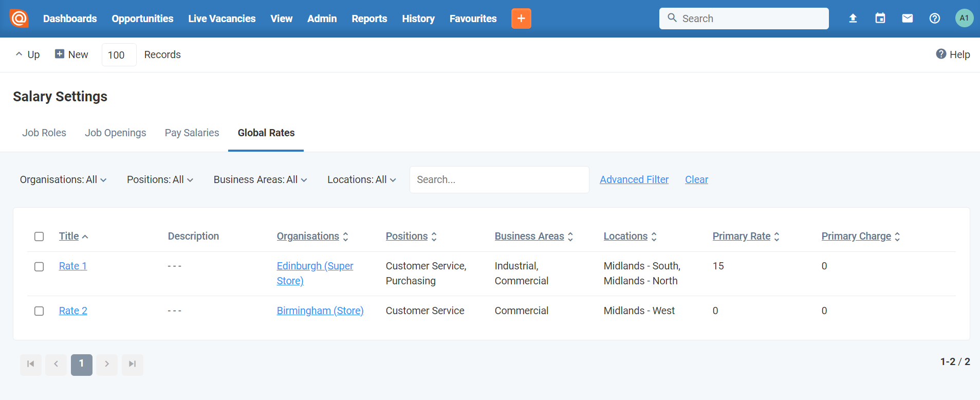980x400 pixels.
Task: Click the orange plus quick-add icon
Action: 521,19
